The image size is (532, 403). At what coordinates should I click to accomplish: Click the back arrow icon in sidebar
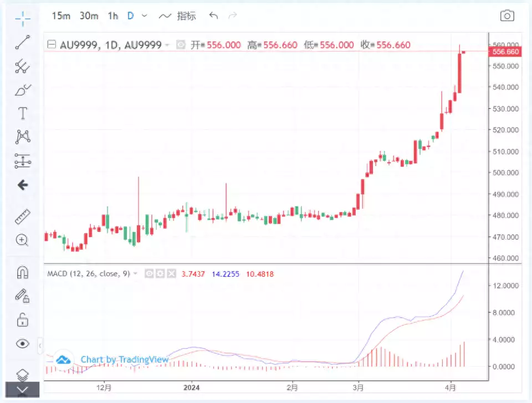point(23,185)
